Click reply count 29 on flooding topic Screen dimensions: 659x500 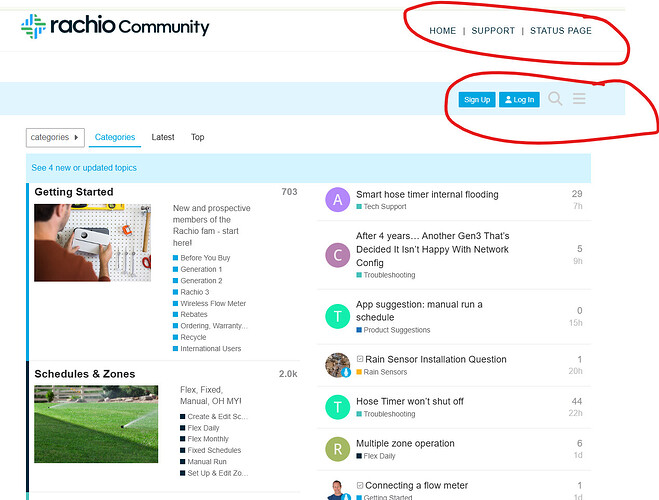pyautogui.click(x=577, y=194)
